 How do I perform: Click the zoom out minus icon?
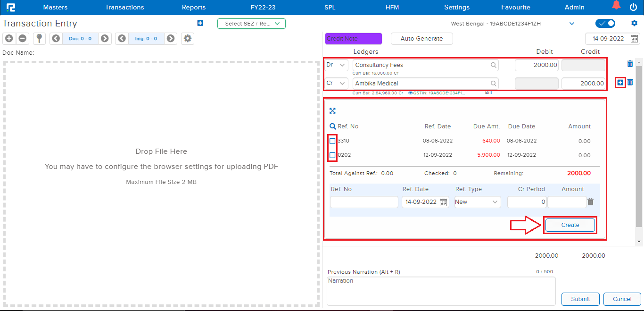pos(22,39)
